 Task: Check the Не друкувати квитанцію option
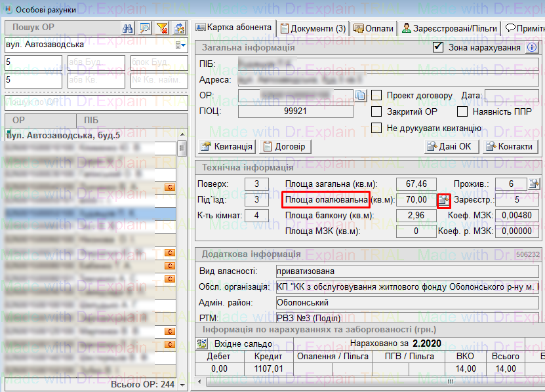[x=376, y=128]
